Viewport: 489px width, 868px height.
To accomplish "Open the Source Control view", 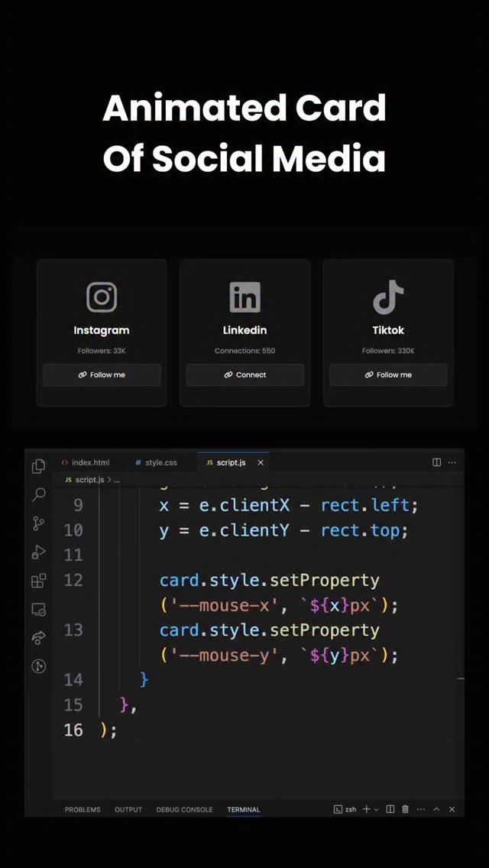I will [38, 523].
